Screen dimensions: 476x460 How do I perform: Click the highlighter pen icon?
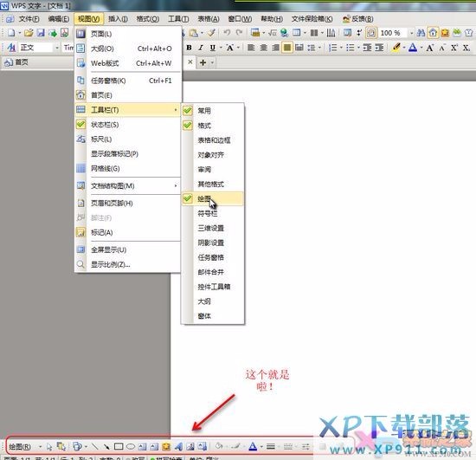coord(396,48)
